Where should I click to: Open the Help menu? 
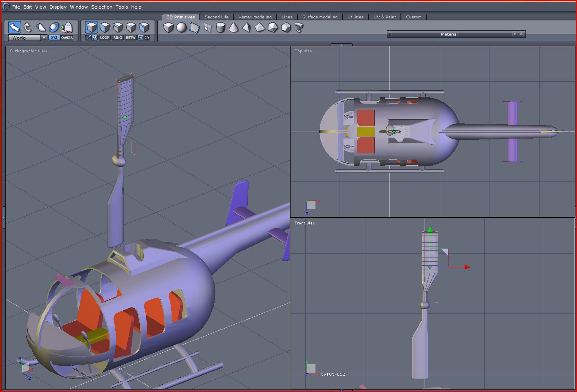tap(136, 7)
